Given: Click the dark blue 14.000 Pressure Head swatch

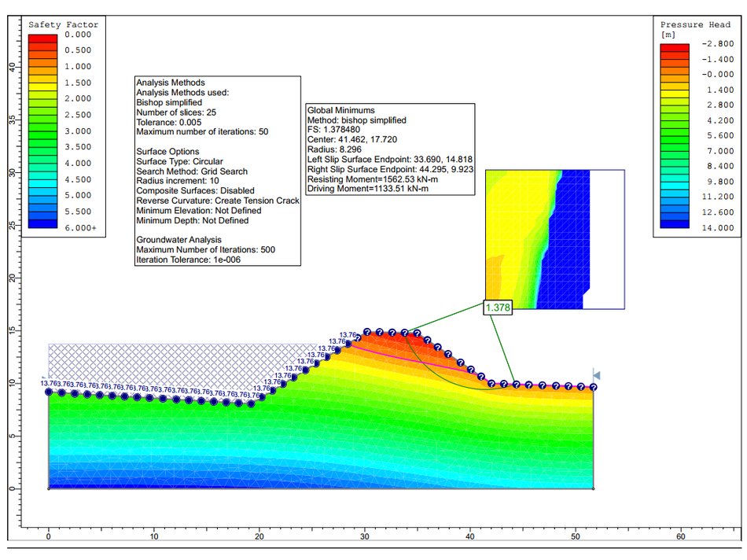Looking at the screenshot, I should tap(675, 224).
